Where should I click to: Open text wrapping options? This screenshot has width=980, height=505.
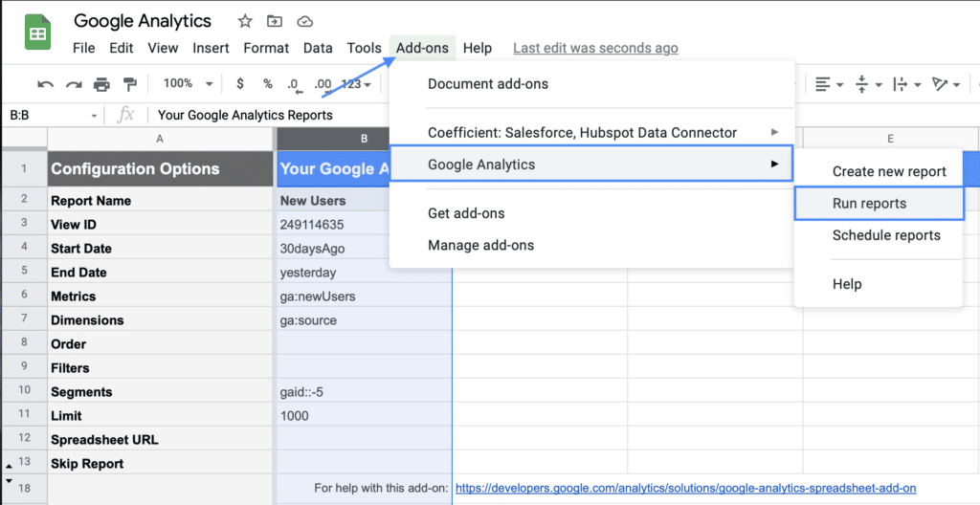[906, 84]
